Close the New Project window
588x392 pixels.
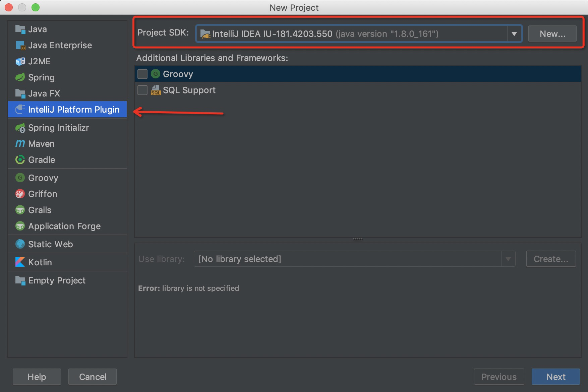pos(9,7)
